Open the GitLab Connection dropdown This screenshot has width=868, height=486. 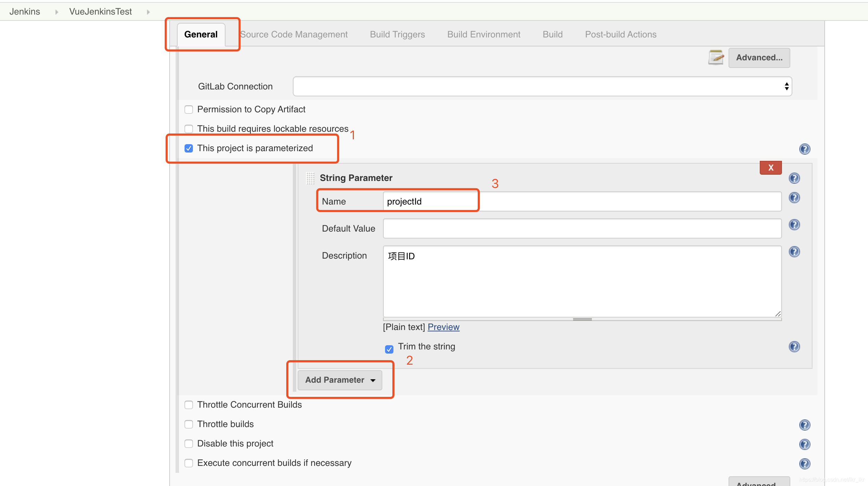coord(542,86)
